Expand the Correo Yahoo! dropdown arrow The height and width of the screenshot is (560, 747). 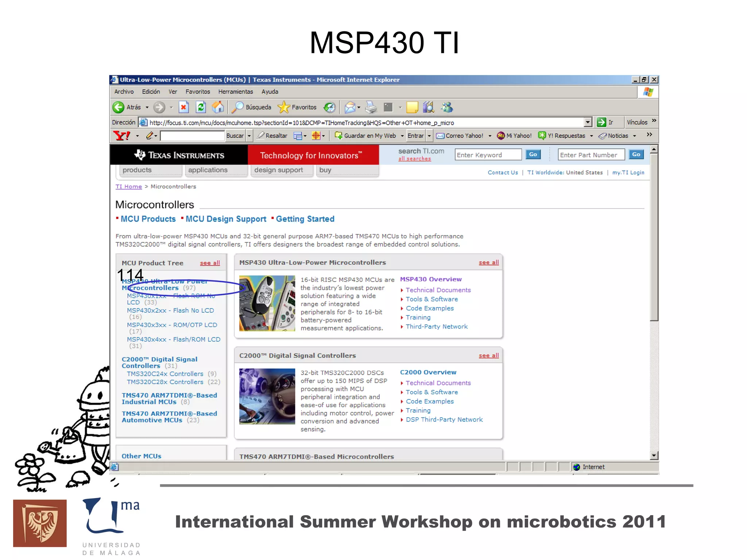(x=490, y=136)
